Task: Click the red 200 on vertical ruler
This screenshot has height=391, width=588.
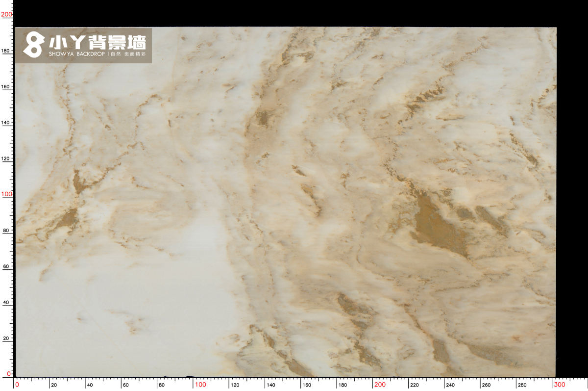Action: (6, 15)
